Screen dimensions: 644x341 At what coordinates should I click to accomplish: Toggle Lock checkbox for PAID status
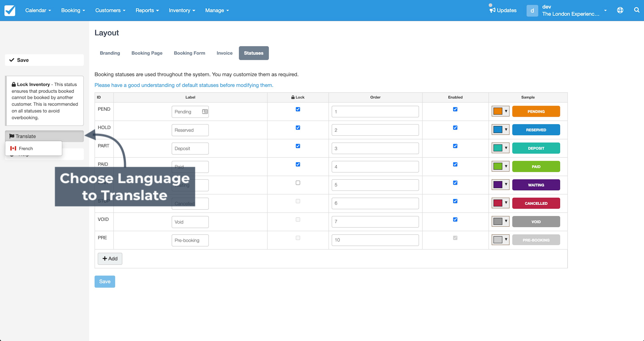click(298, 164)
